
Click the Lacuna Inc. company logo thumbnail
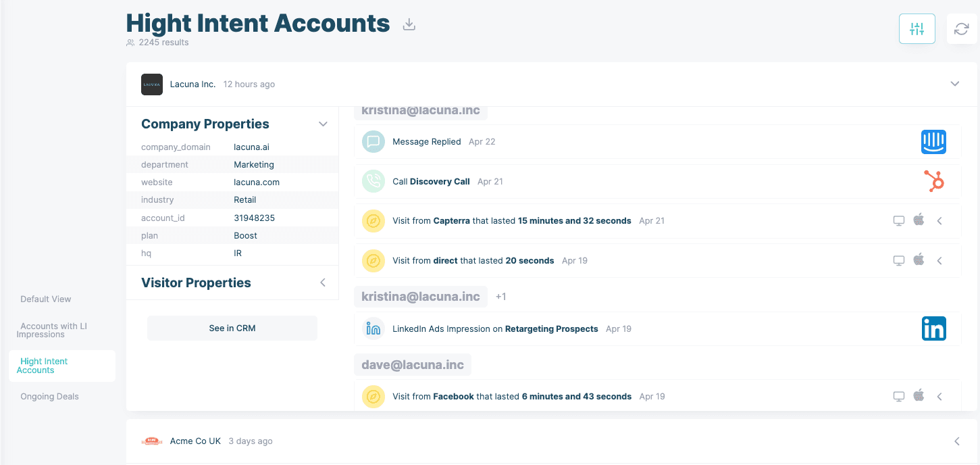[x=152, y=84]
